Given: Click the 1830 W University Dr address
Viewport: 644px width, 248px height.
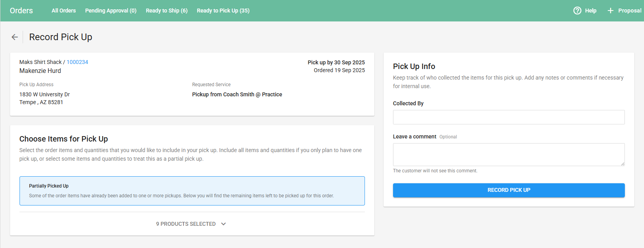Looking at the screenshot, I should (x=44, y=94).
